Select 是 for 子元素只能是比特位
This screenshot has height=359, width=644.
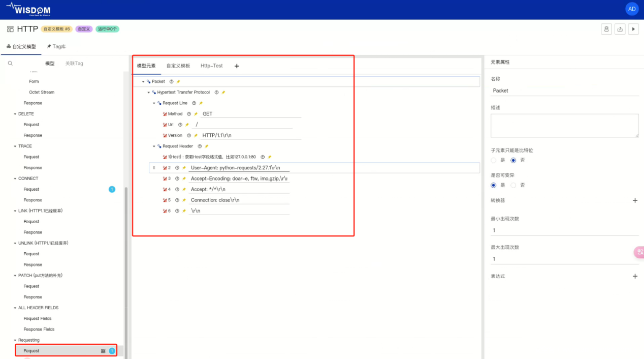coord(494,160)
